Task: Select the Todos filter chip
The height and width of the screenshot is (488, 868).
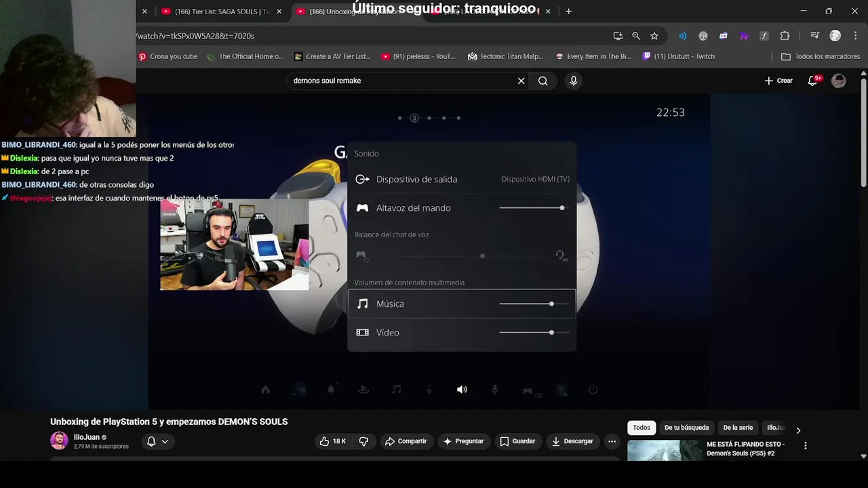Action: coord(642,428)
